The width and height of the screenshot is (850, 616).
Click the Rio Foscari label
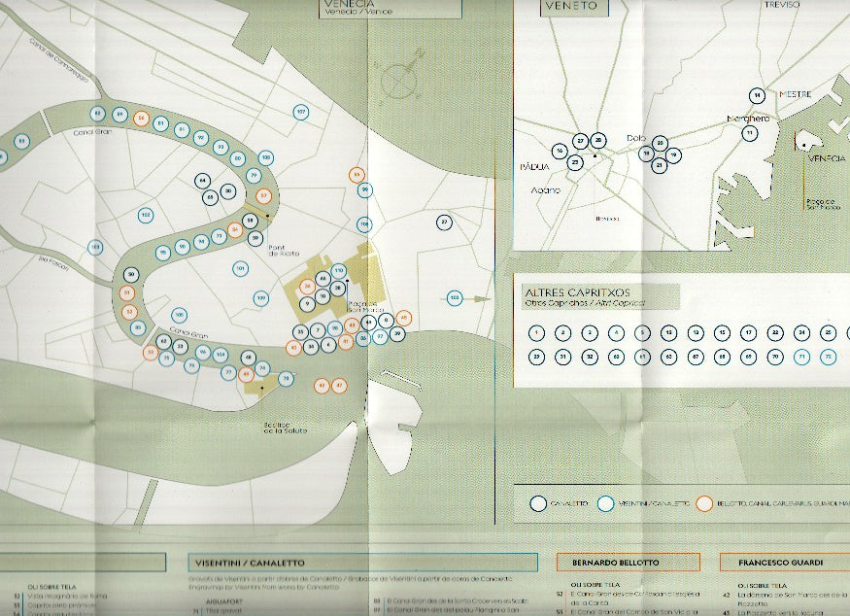[x=53, y=263]
